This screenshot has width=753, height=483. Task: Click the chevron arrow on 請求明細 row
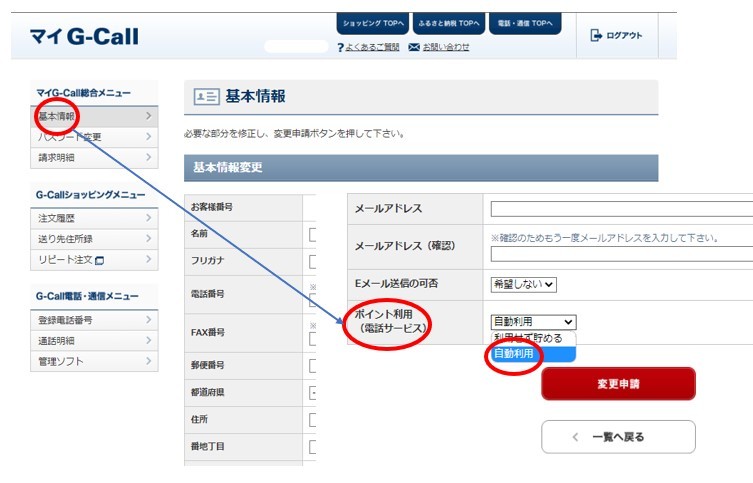(148, 158)
